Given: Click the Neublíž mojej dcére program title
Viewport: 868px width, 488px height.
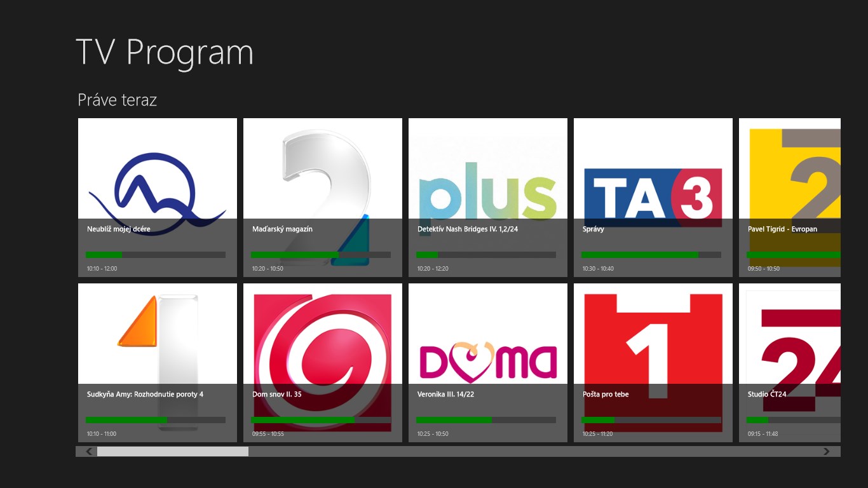Looking at the screenshot, I should 119,229.
